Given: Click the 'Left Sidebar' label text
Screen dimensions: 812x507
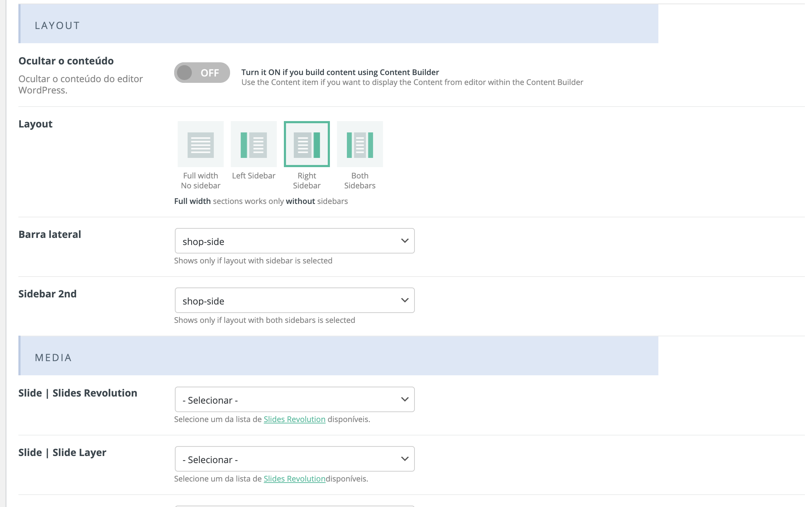Looking at the screenshot, I should point(254,176).
